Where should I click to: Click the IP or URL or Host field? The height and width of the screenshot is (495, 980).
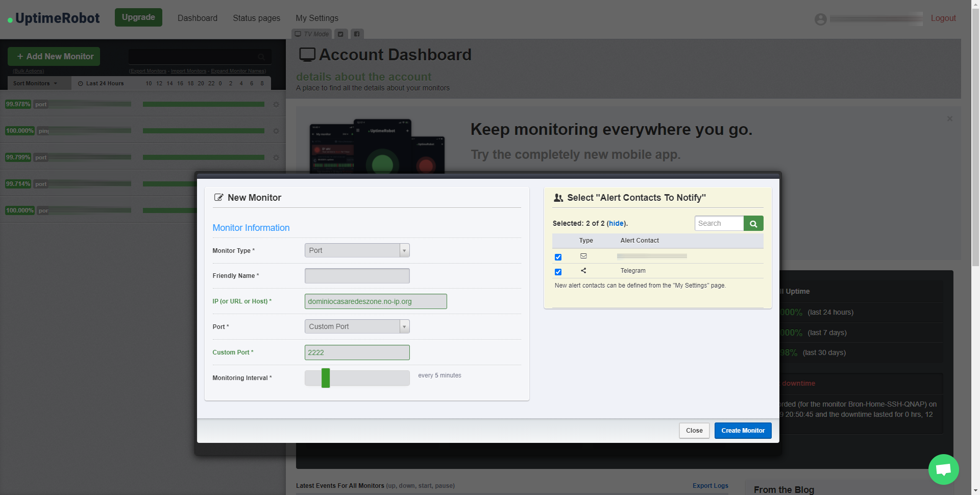[x=376, y=301]
